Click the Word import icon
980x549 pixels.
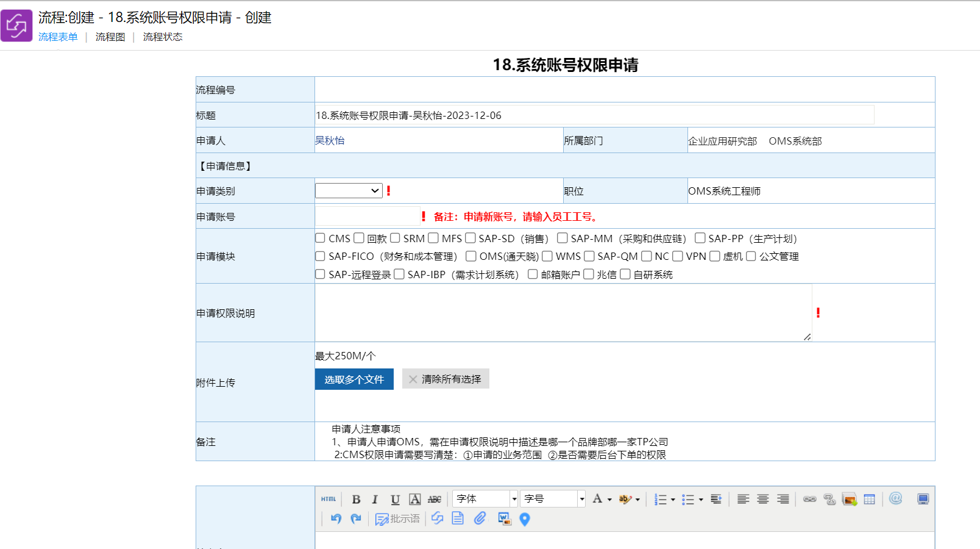[x=504, y=518]
